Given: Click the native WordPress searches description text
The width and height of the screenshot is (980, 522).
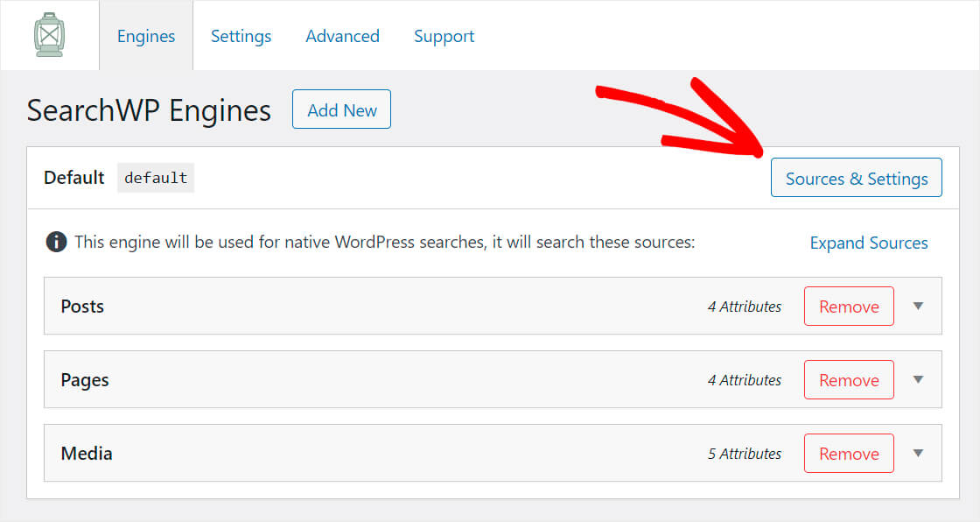Looking at the screenshot, I should click(384, 243).
